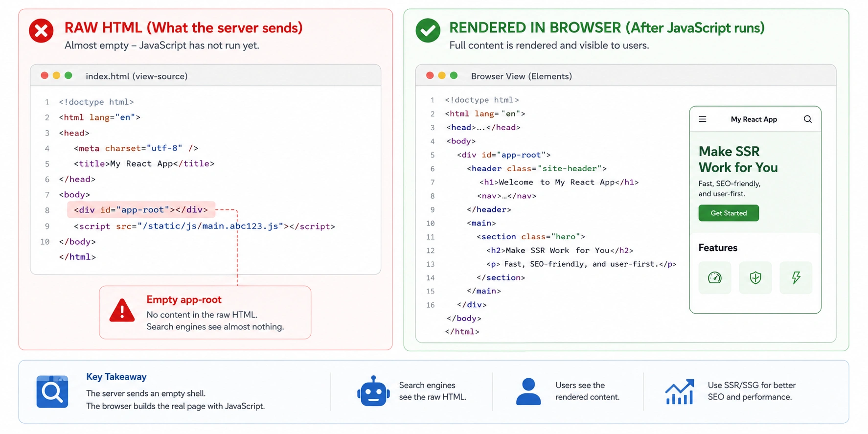Click red dot in Browser View window
868x434 pixels.
pyautogui.click(x=430, y=75)
